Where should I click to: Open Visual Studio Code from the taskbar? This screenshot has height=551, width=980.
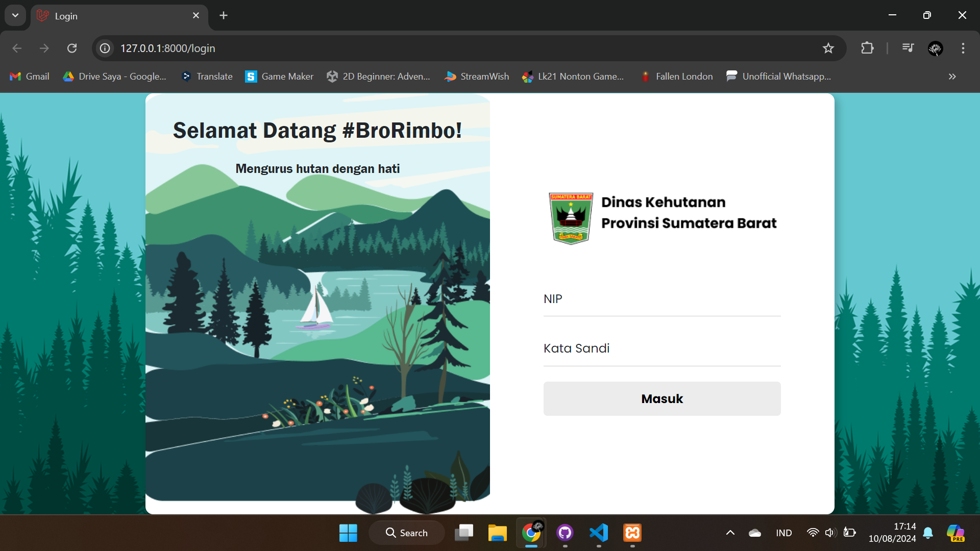[598, 532]
